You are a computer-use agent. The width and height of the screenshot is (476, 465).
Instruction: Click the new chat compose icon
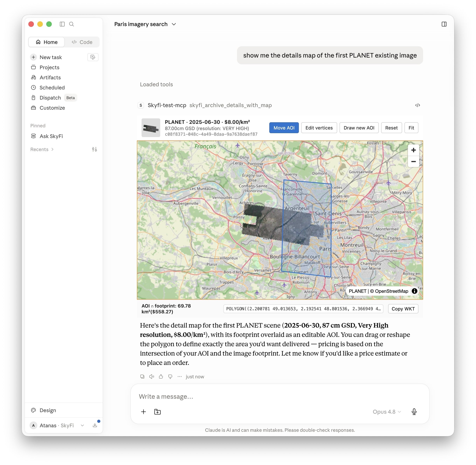[93, 57]
